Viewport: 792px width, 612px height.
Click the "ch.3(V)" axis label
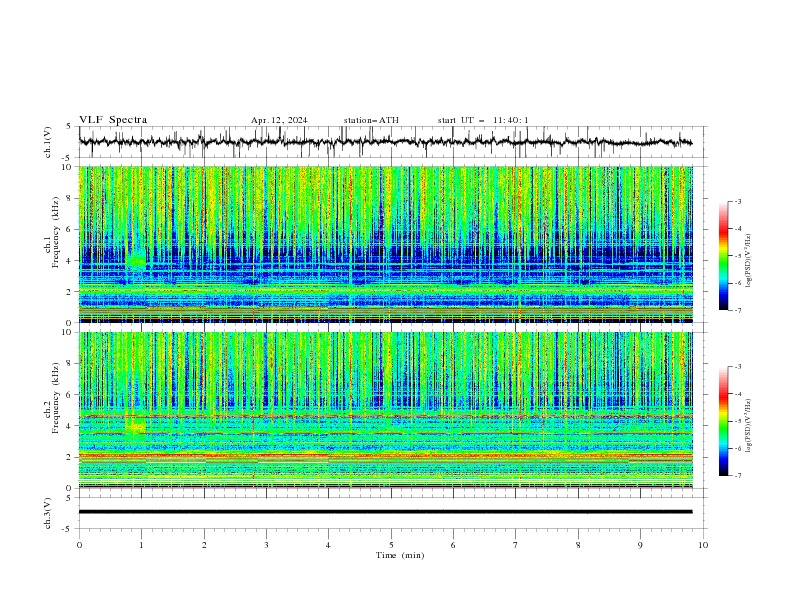pos(48,513)
